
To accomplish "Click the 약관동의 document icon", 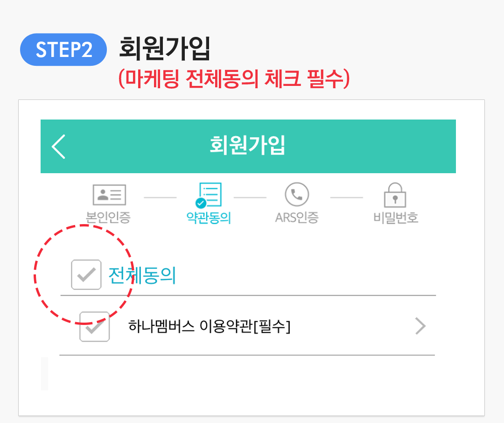I will pos(209,195).
